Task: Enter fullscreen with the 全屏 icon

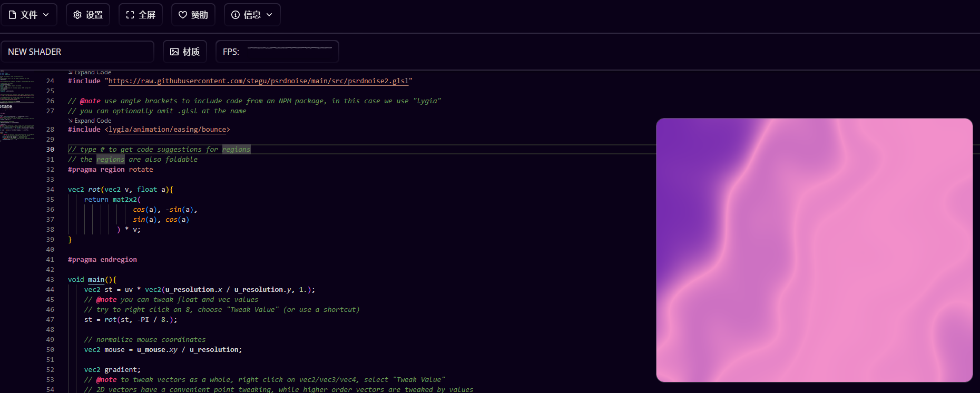Action: [130, 15]
